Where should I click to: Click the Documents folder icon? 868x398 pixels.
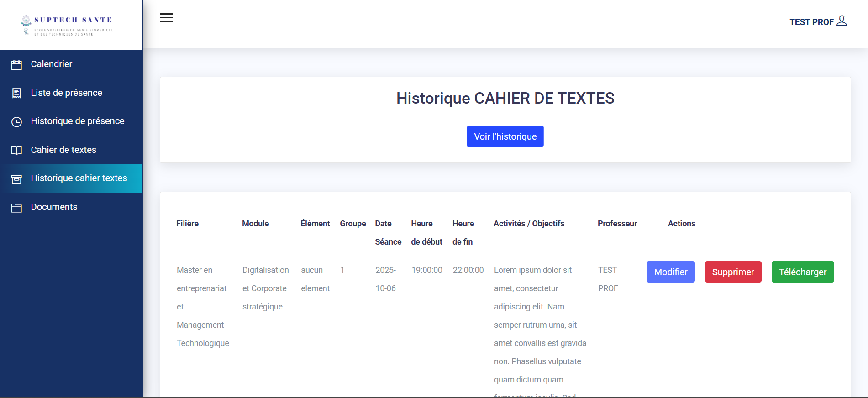[x=16, y=208]
